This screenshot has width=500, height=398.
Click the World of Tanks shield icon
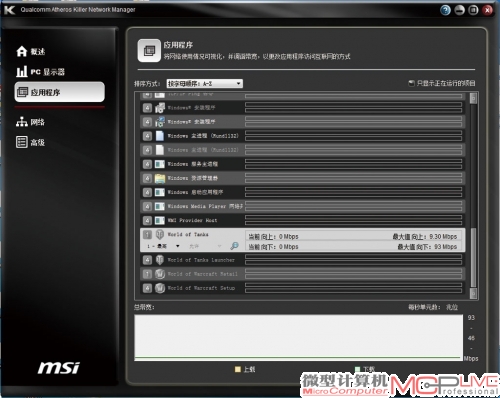[160, 235]
